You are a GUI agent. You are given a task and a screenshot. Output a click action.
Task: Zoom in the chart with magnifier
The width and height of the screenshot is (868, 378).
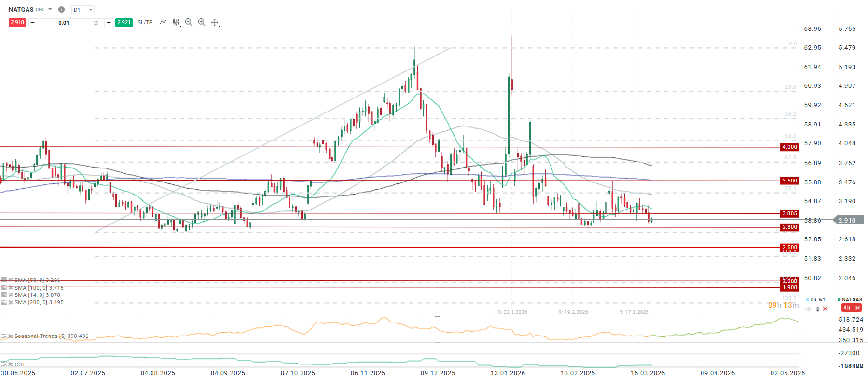[x=202, y=22]
